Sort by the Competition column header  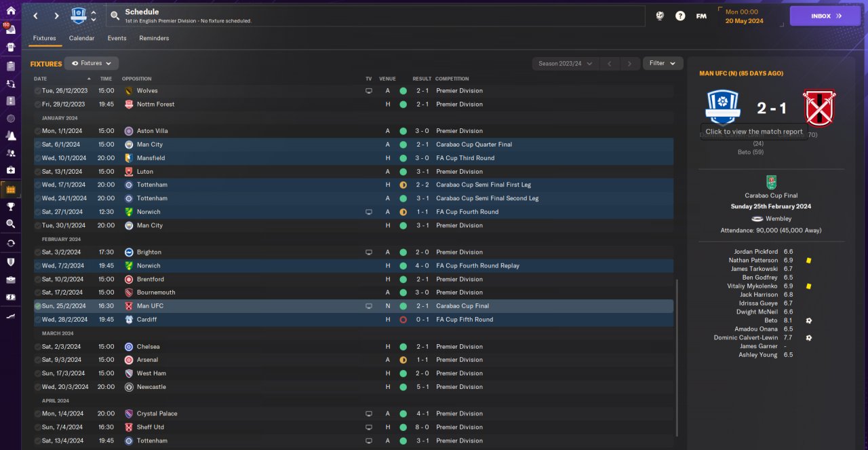click(452, 79)
